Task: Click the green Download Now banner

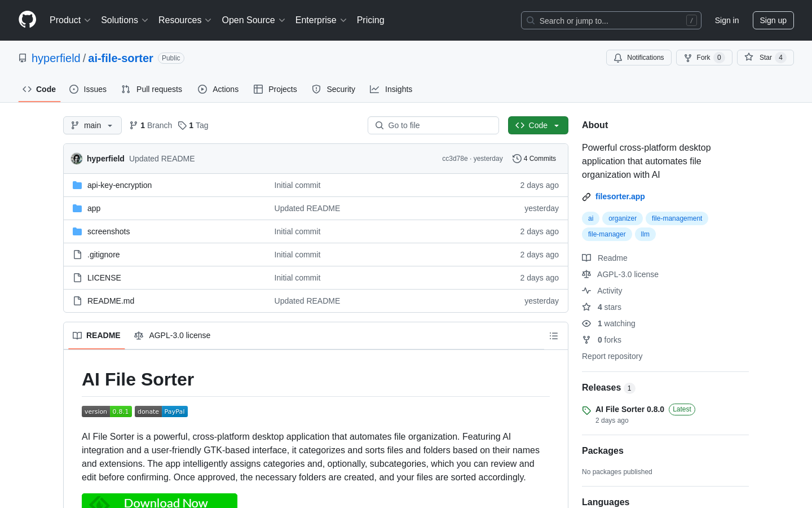Action: tap(160, 501)
